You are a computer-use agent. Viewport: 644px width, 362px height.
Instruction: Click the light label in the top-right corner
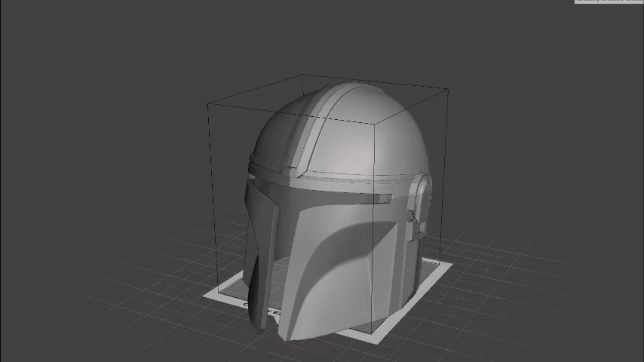[609, 2]
